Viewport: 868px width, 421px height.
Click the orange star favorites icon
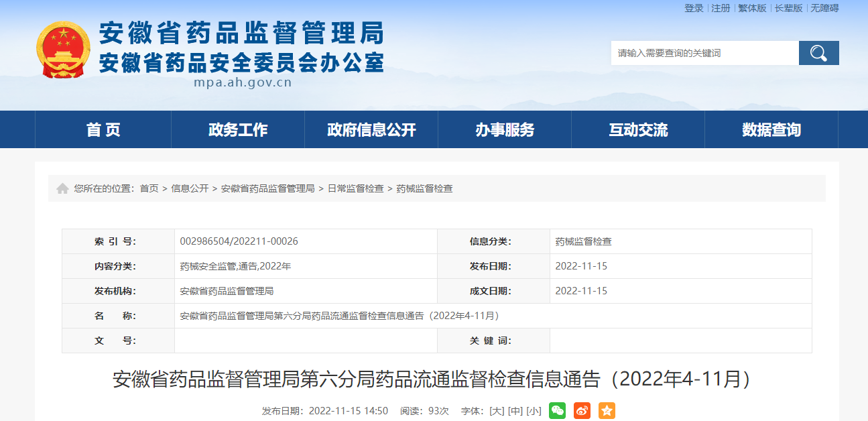(607, 410)
